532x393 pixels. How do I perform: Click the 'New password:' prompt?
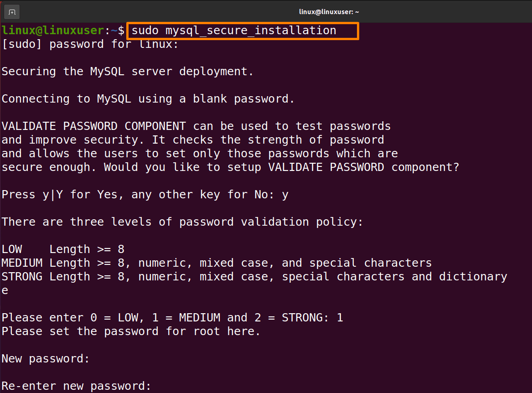point(46,359)
